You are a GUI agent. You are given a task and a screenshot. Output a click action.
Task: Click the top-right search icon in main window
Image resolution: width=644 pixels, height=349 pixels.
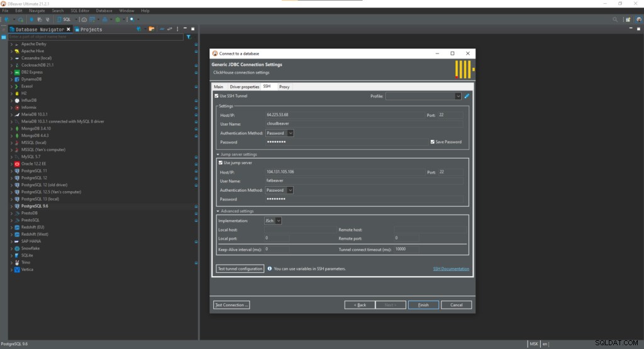pyautogui.click(x=615, y=19)
